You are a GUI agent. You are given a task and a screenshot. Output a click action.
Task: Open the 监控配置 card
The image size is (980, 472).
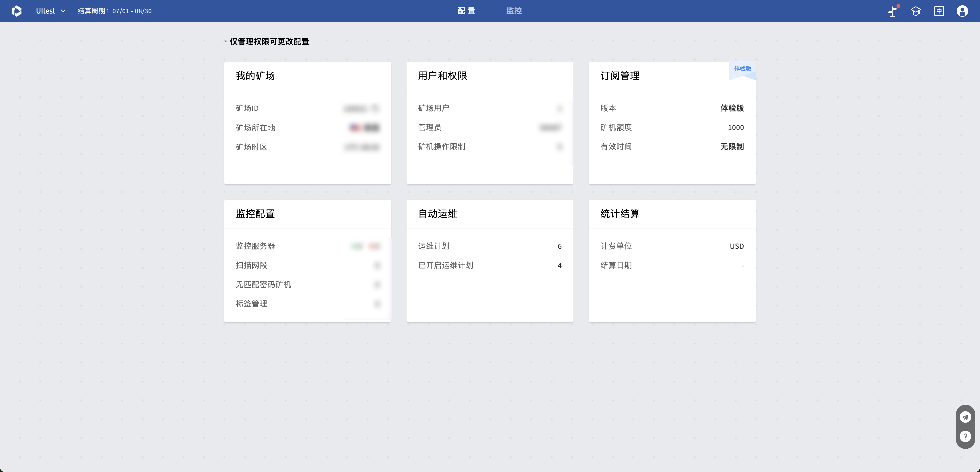[x=307, y=261]
